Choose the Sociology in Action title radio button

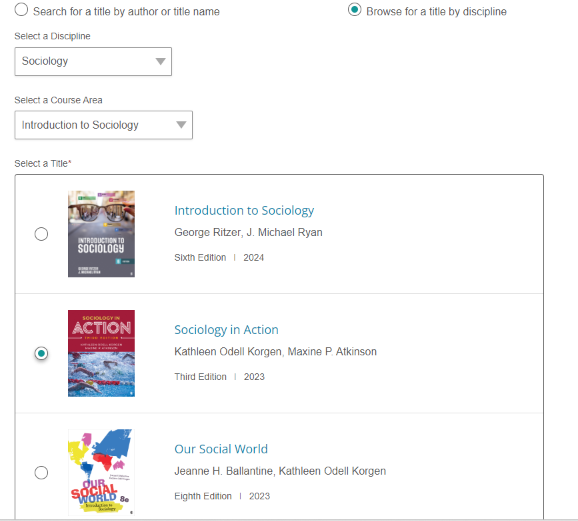pyautogui.click(x=41, y=353)
